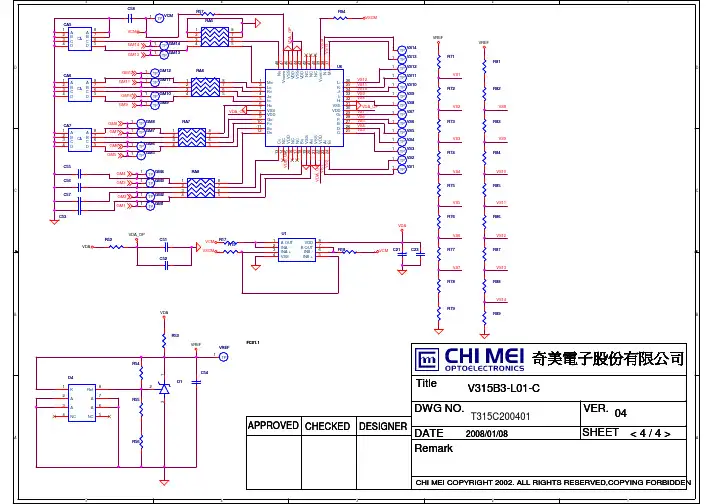
Task: Click the D1 zener diode symbol
Action: tap(164, 386)
